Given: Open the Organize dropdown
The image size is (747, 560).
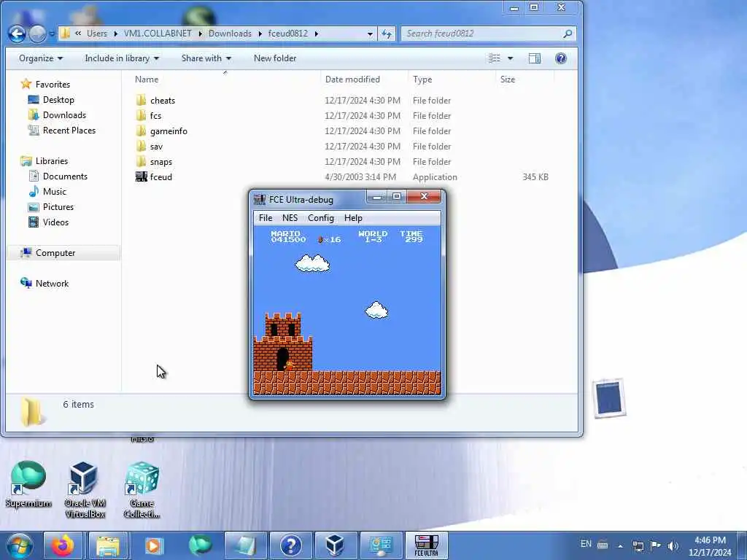Looking at the screenshot, I should coord(41,58).
